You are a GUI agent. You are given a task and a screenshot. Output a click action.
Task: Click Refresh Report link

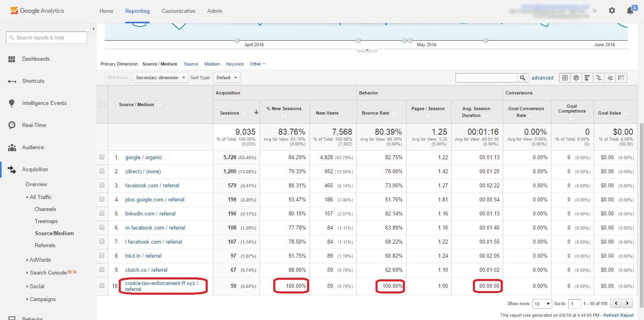619,315
